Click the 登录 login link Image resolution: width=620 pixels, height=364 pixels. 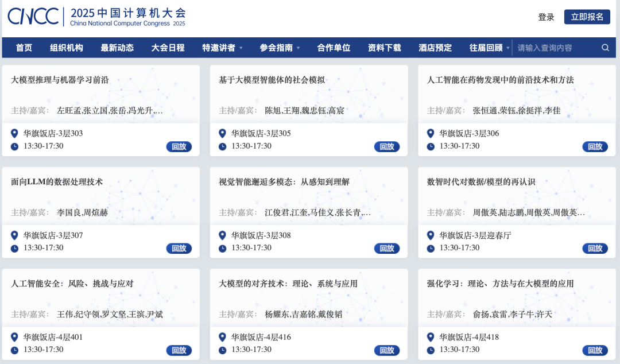click(545, 17)
